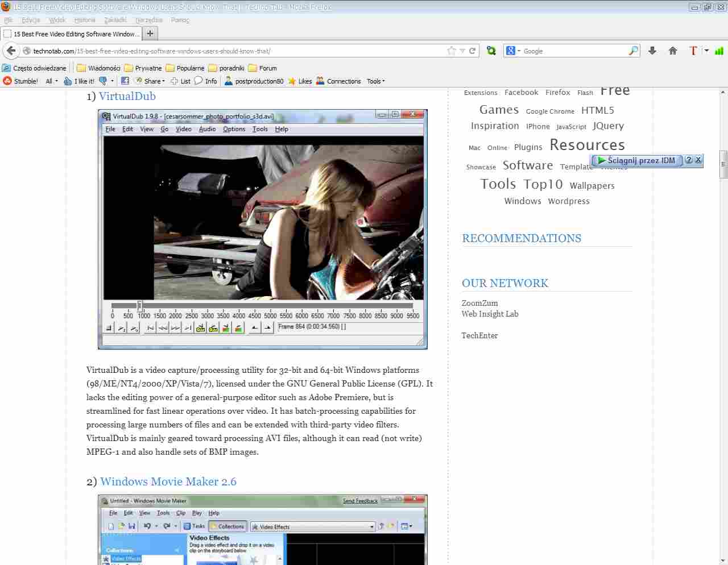The width and height of the screenshot is (728, 565).
Task: Open the Plik menu
Action: 8,20
